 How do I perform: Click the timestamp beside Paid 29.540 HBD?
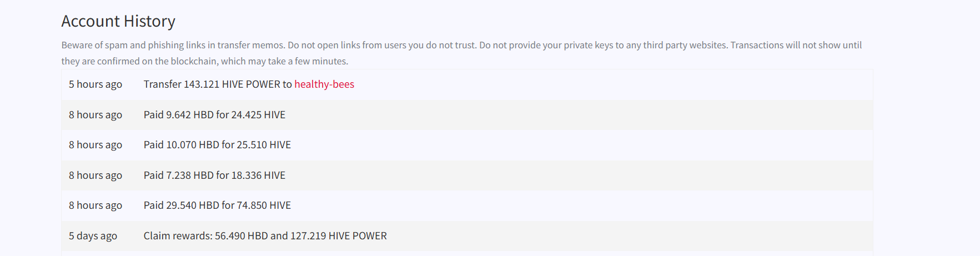96,205
